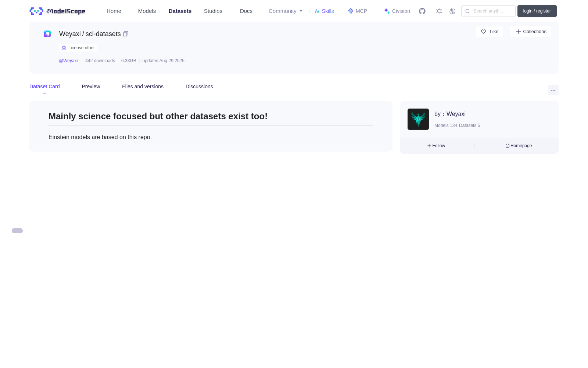This screenshot has width=588, height=368.
Task: Open the ModelScope logo homepage
Action: 57,11
